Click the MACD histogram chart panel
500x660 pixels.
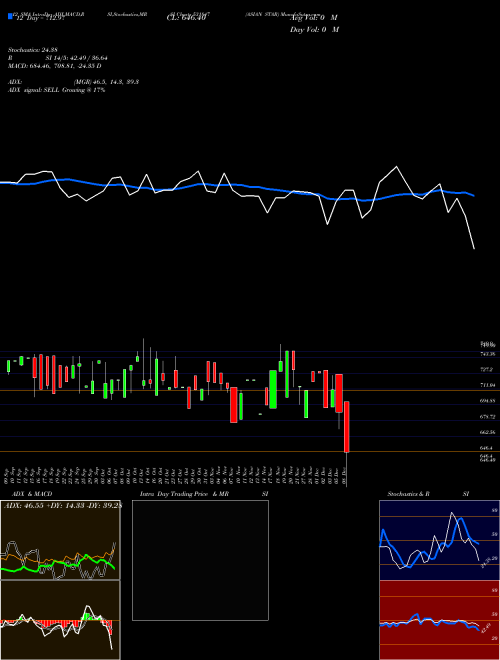click(60, 620)
